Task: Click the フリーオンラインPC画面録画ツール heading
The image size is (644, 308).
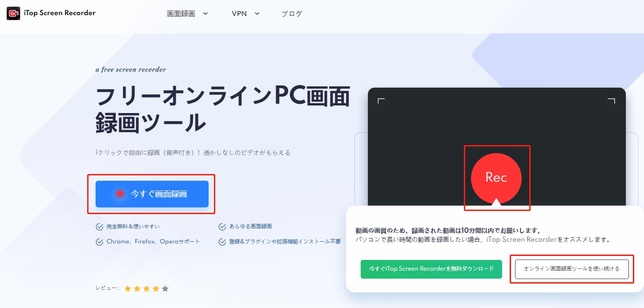Action: click(223, 109)
